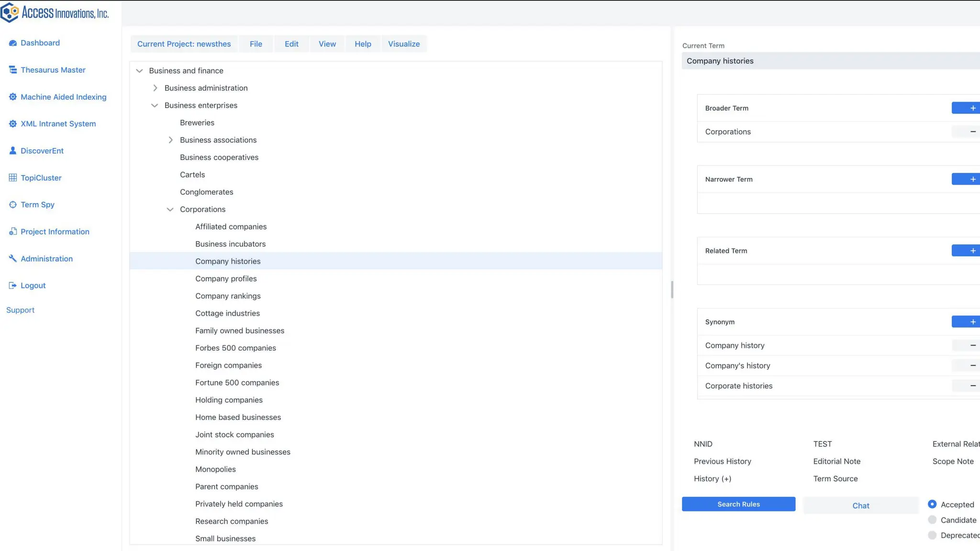Expand the Business associations branch
This screenshot has width=980, height=551.
[x=170, y=140]
